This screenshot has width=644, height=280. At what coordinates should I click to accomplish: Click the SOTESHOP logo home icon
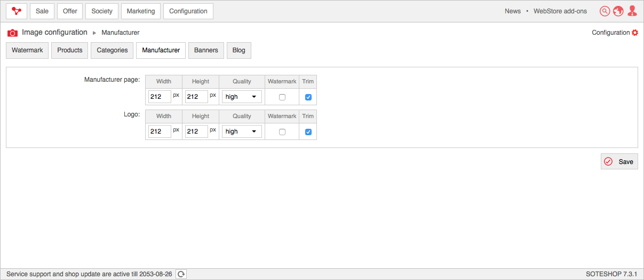[x=17, y=11]
